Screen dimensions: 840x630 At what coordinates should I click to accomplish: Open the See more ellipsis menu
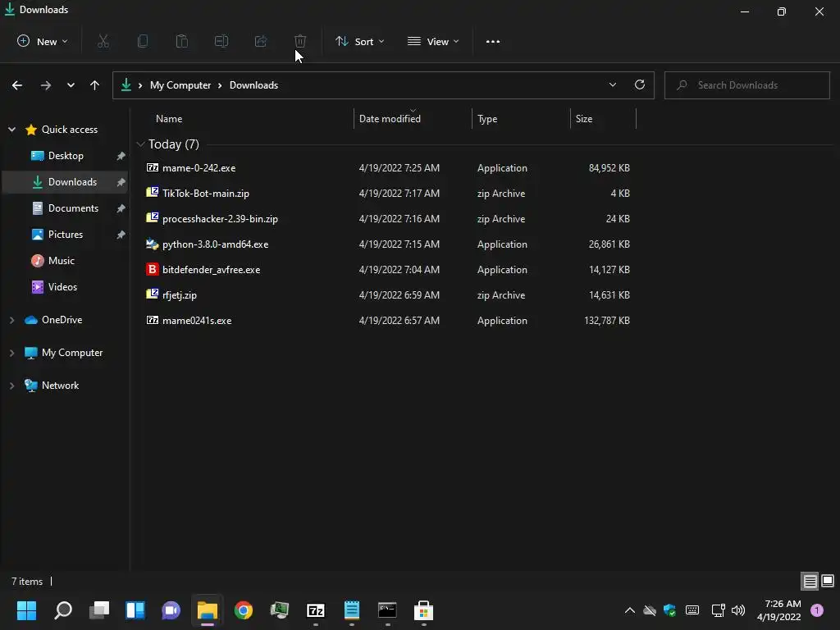(493, 41)
